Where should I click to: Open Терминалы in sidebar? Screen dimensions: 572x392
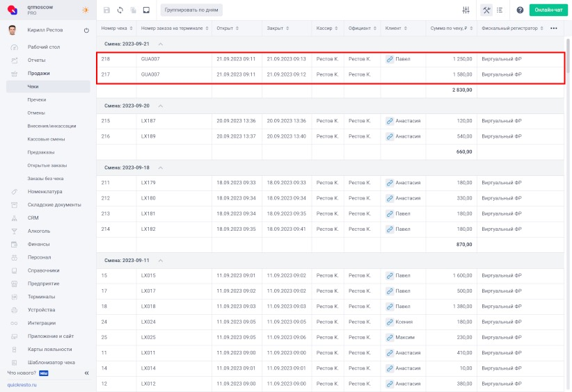pyautogui.click(x=41, y=297)
